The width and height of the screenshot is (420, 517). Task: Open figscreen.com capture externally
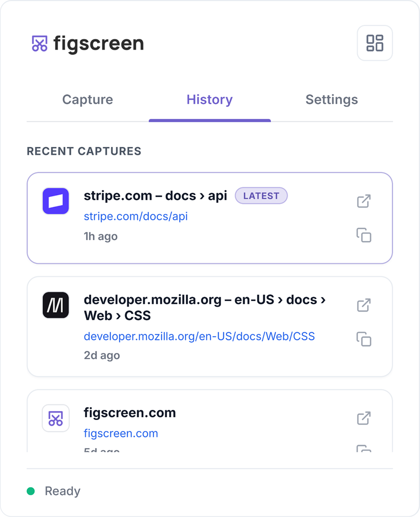tap(364, 418)
